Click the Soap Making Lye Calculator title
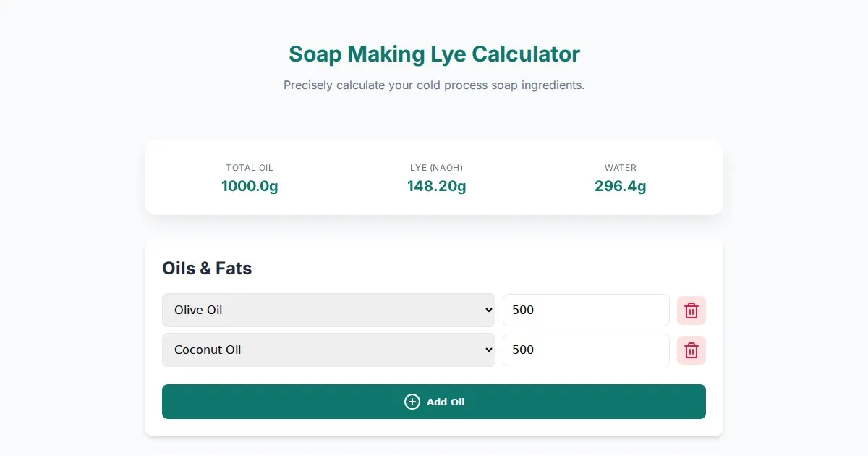Viewport: 868px width, 456px height. coord(434,54)
